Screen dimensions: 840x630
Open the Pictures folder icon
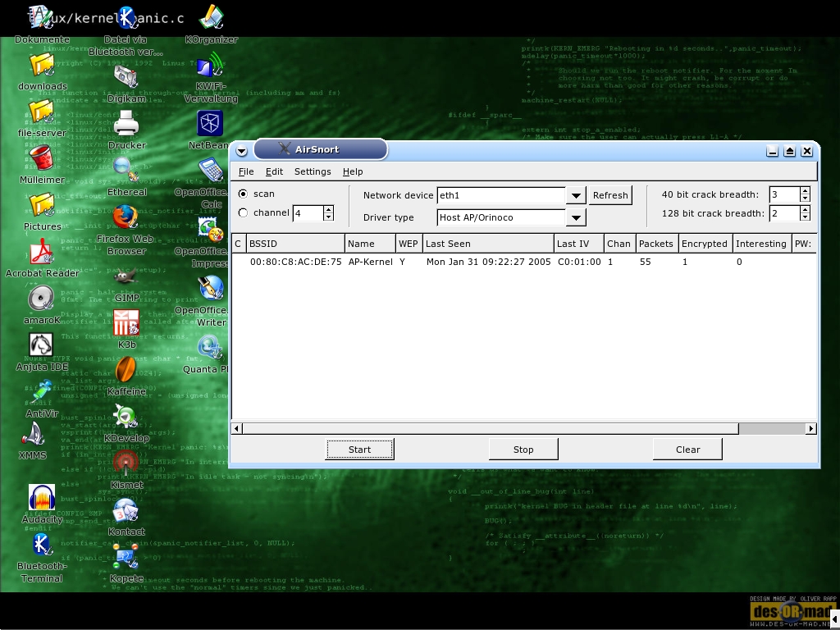click(x=42, y=205)
